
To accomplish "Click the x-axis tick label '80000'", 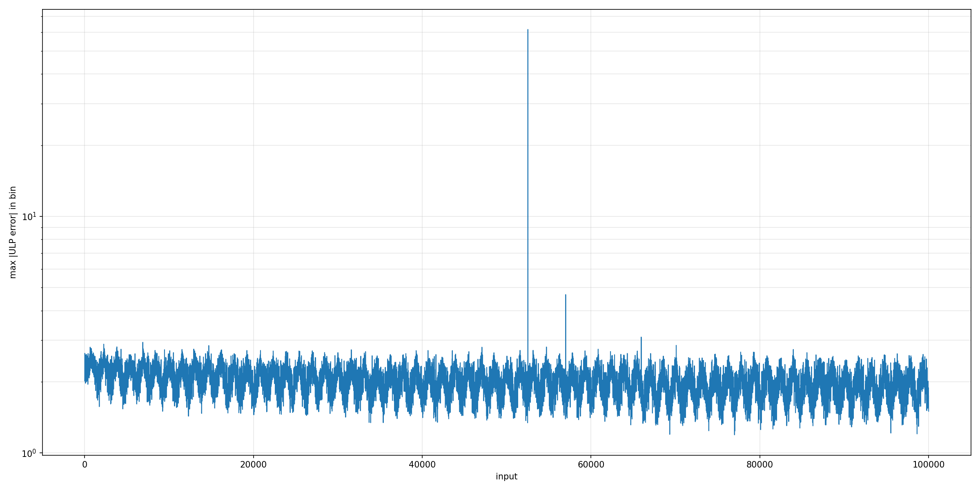I will (759, 465).
